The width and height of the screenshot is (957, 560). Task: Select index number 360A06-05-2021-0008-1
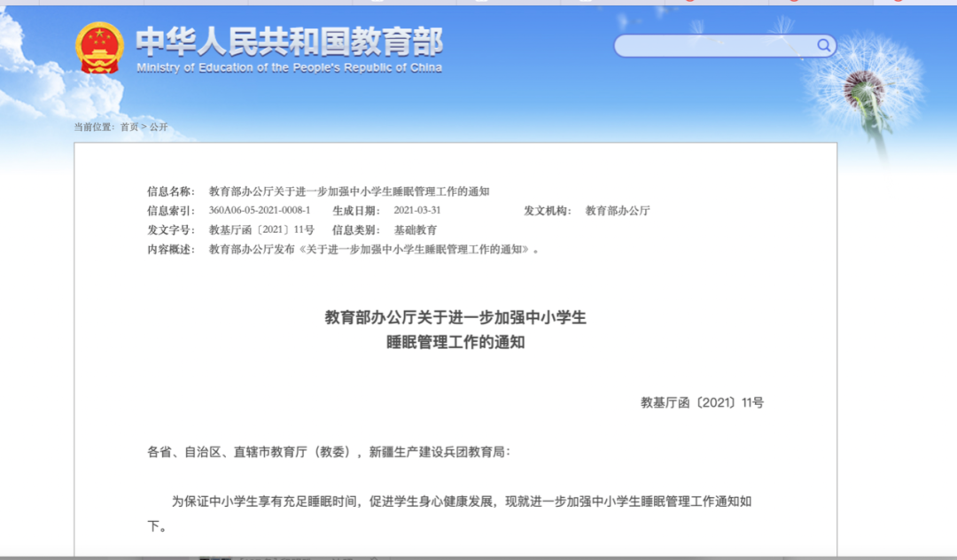(260, 211)
